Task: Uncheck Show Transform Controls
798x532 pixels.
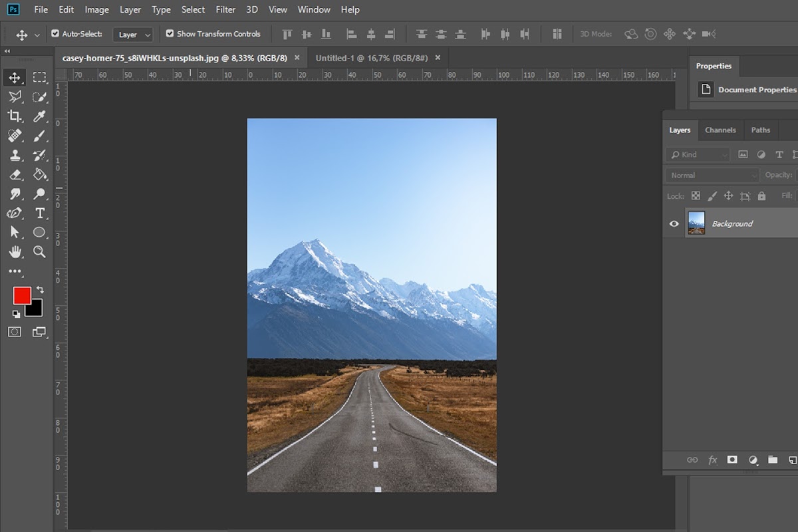Action: 170,34
